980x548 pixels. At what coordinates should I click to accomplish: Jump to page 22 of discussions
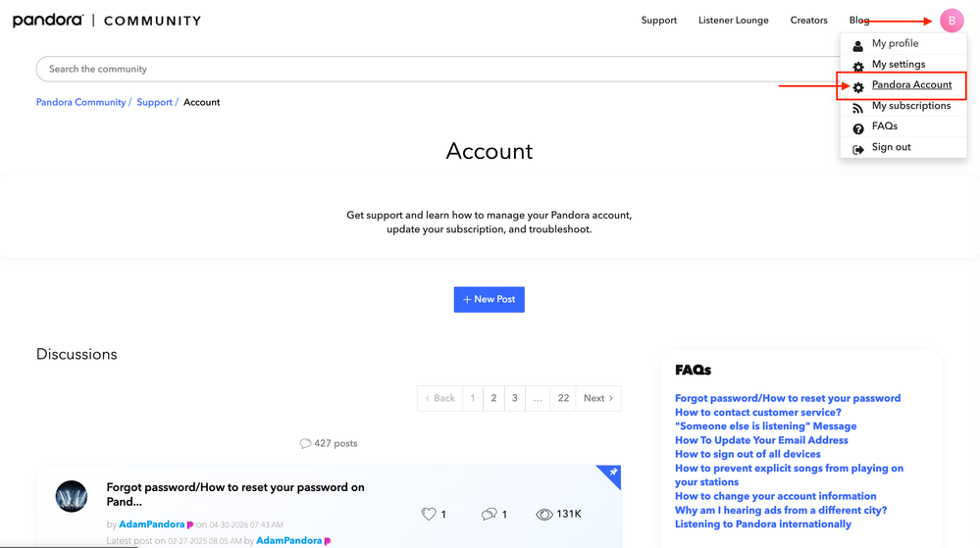click(x=563, y=398)
